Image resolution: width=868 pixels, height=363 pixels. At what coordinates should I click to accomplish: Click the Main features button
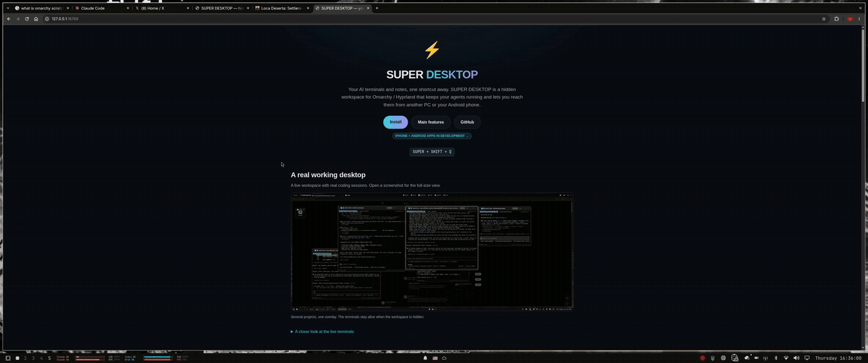tap(431, 122)
